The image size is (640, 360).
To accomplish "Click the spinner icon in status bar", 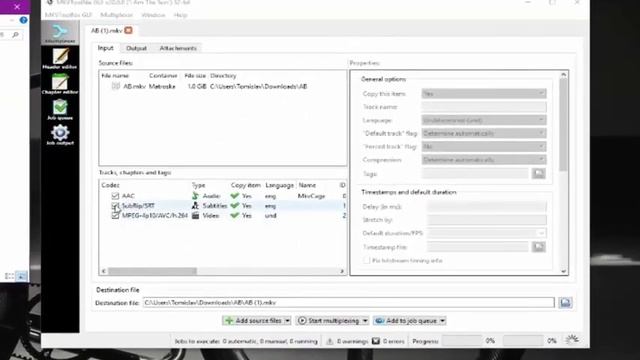I will pyautogui.click(x=572, y=340).
